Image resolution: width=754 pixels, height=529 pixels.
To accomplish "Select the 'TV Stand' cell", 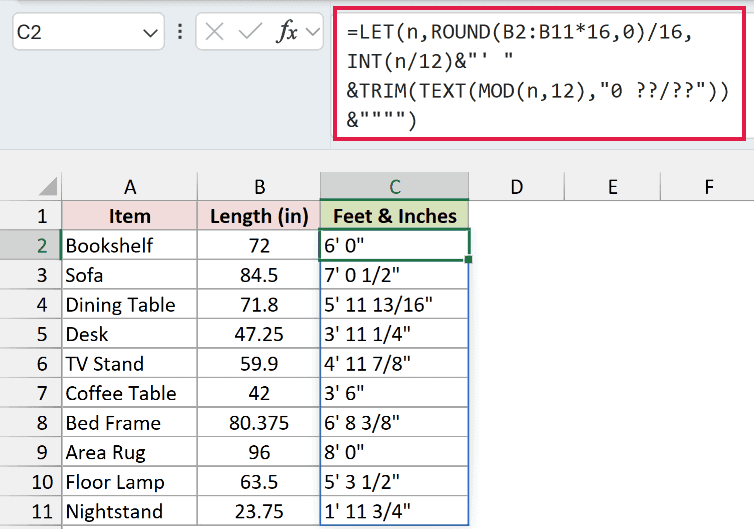I will tap(129, 364).
